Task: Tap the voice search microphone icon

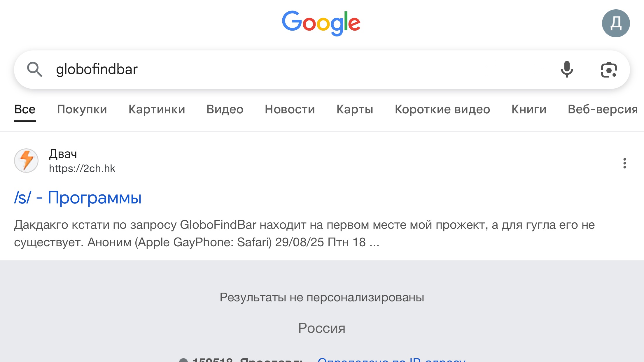Action: [567, 69]
